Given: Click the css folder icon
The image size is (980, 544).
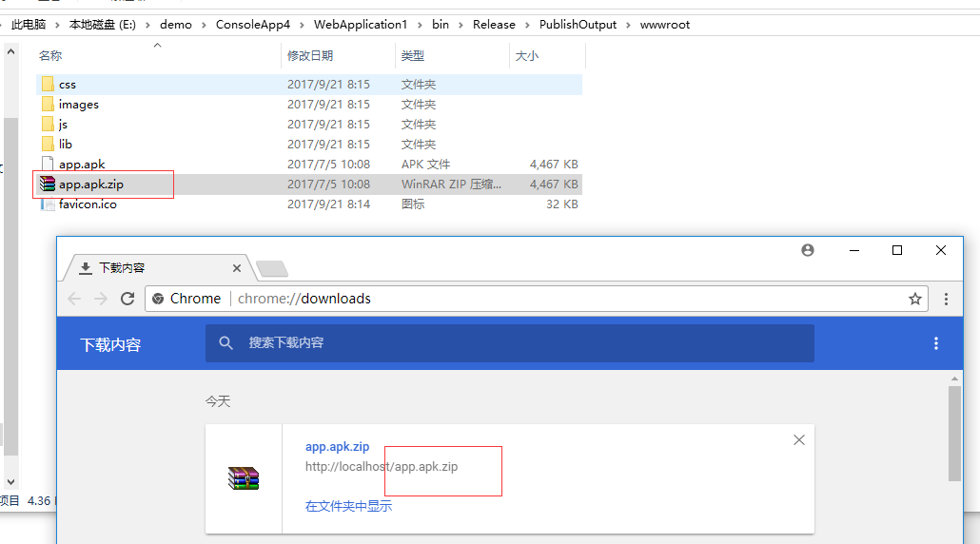Looking at the screenshot, I should click(48, 85).
